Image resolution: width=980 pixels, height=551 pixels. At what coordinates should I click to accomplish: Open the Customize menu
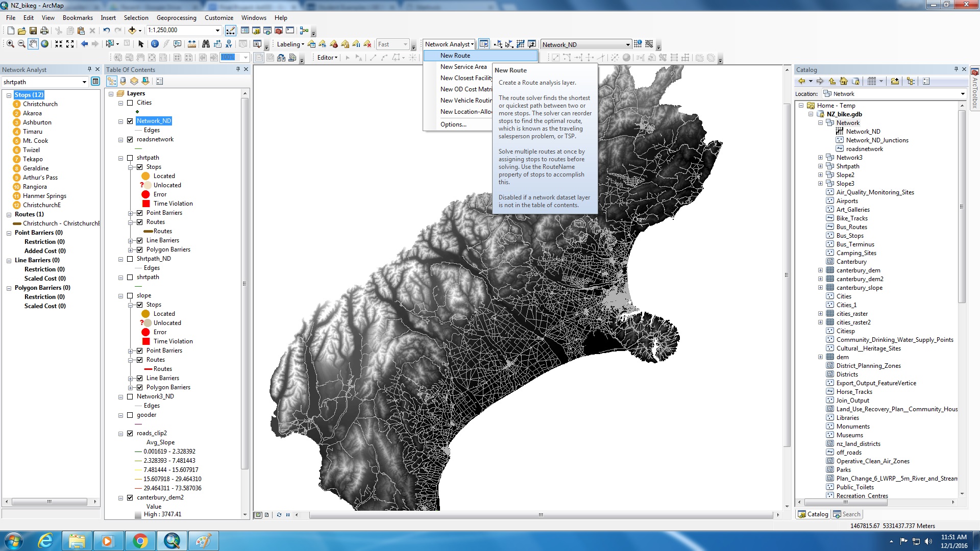[219, 18]
